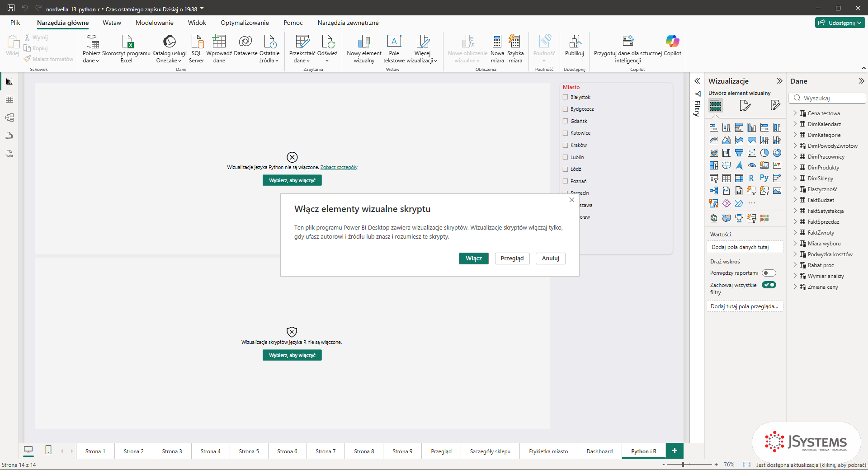This screenshot has width=868, height=470.
Task: Close the script visuals dialog
Action: tap(572, 200)
